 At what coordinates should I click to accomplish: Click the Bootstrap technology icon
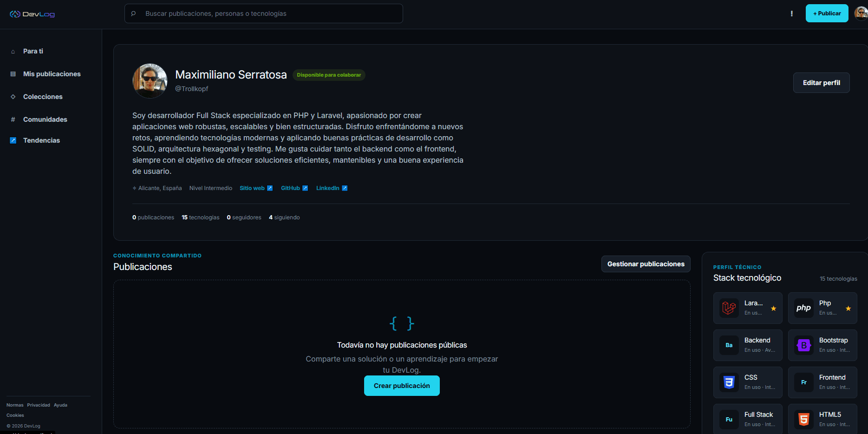(x=804, y=345)
